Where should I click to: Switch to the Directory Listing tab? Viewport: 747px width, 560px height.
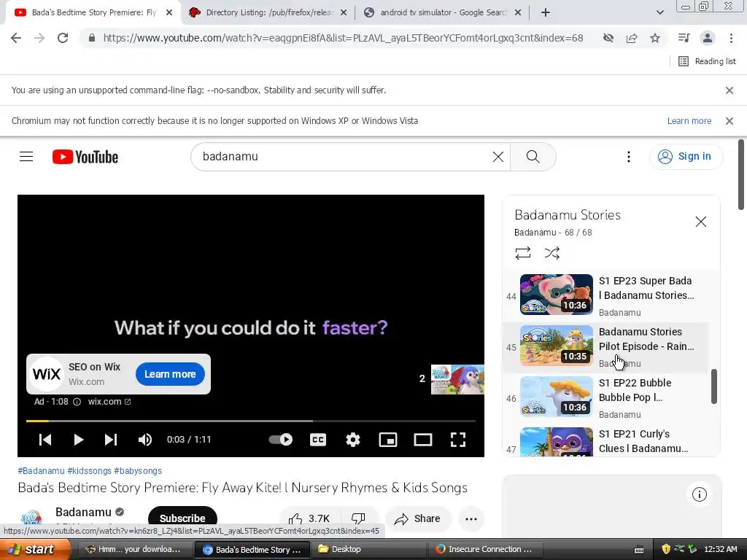point(268,12)
